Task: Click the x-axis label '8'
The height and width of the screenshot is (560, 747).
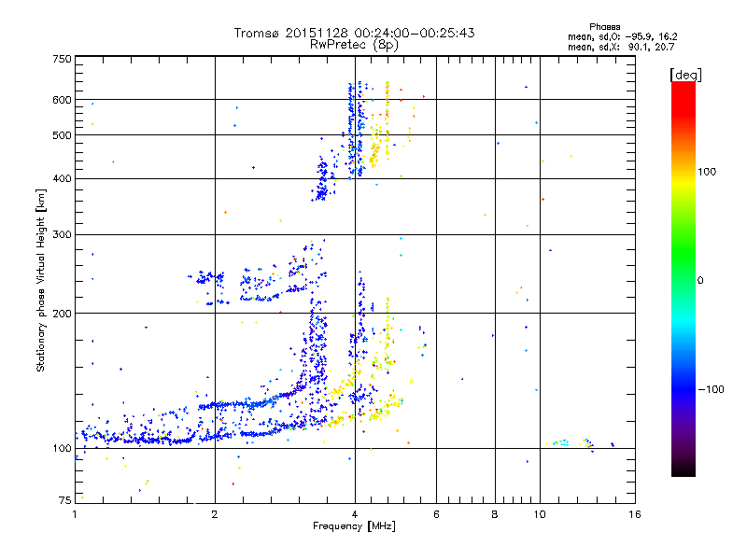Action: point(495,514)
